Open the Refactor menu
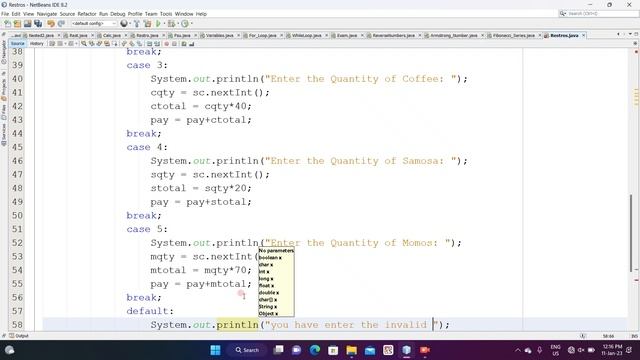Image resolution: width=640 pixels, height=360 pixels. pos(87,14)
